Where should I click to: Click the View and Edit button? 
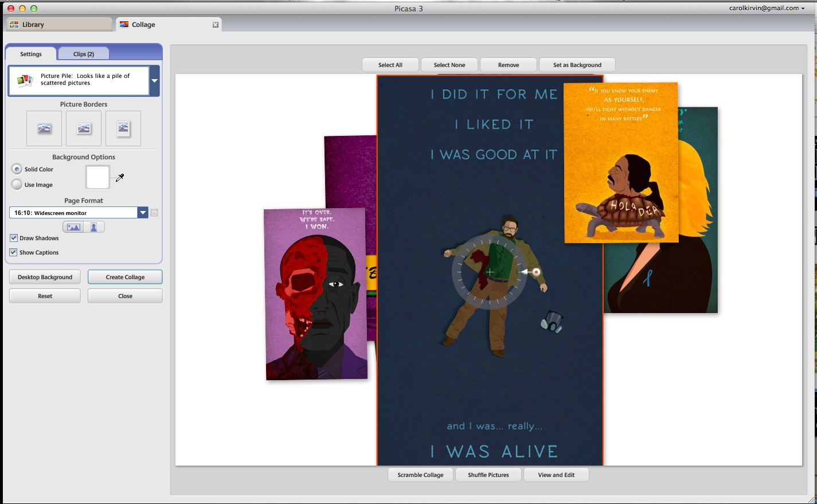556,475
